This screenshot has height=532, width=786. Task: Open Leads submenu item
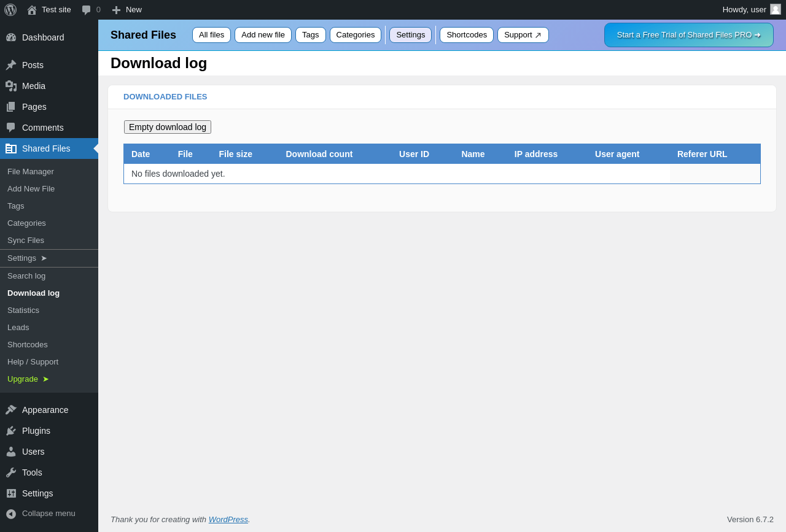(x=18, y=328)
